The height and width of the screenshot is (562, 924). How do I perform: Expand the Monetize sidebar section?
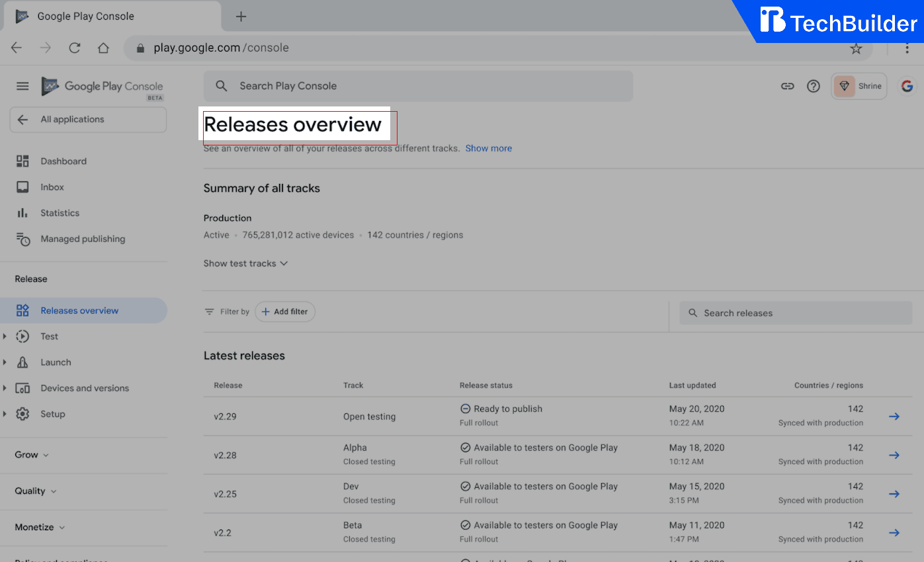[x=38, y=527]
